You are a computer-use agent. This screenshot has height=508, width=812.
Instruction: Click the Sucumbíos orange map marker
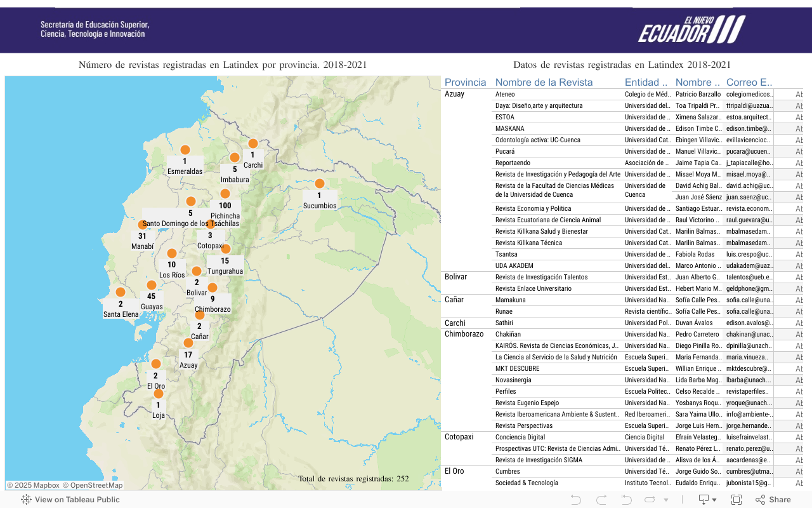coord(320,184)
